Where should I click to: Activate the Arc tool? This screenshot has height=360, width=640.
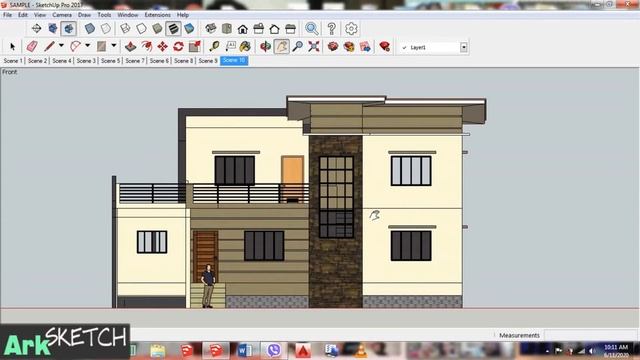pyautogui.click(x=75, y=46)
